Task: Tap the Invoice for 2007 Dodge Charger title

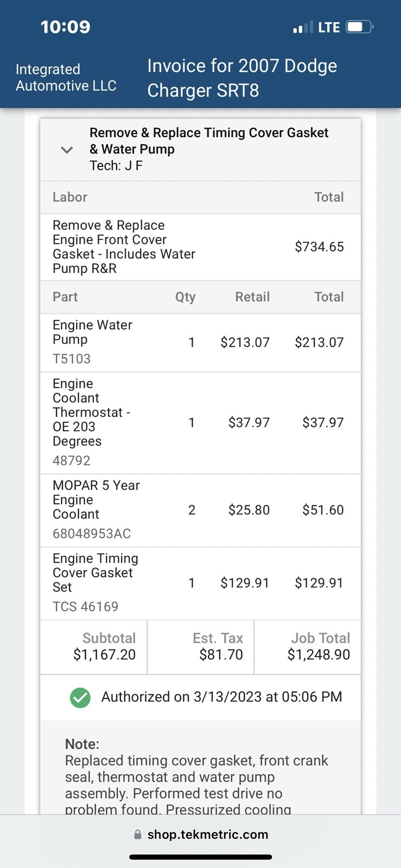Action: click(x=242, y=78)
